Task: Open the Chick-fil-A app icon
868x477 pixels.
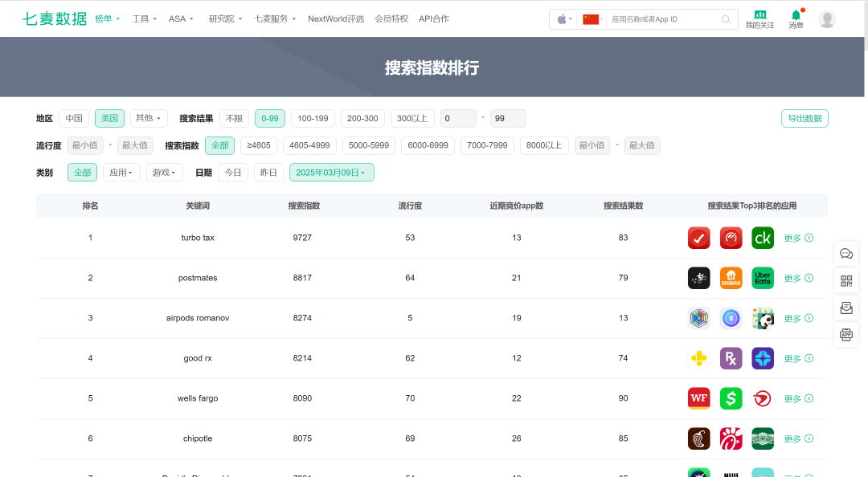Action: tap(731, 438)
